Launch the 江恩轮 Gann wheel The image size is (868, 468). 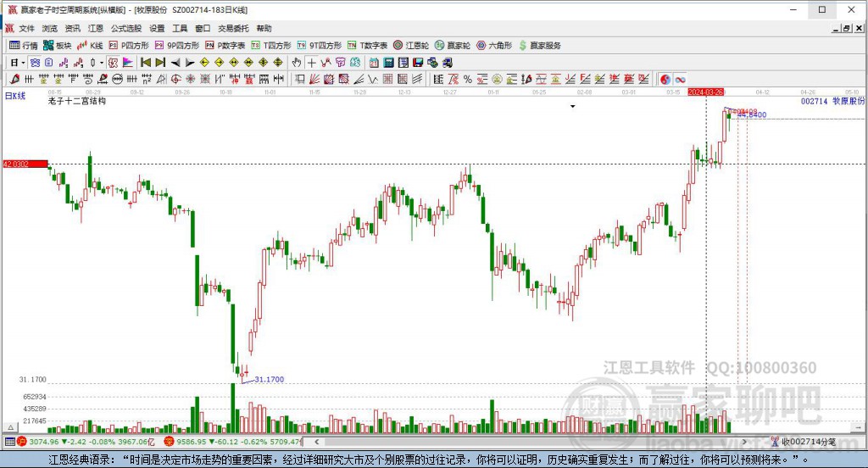click(411, 46)
